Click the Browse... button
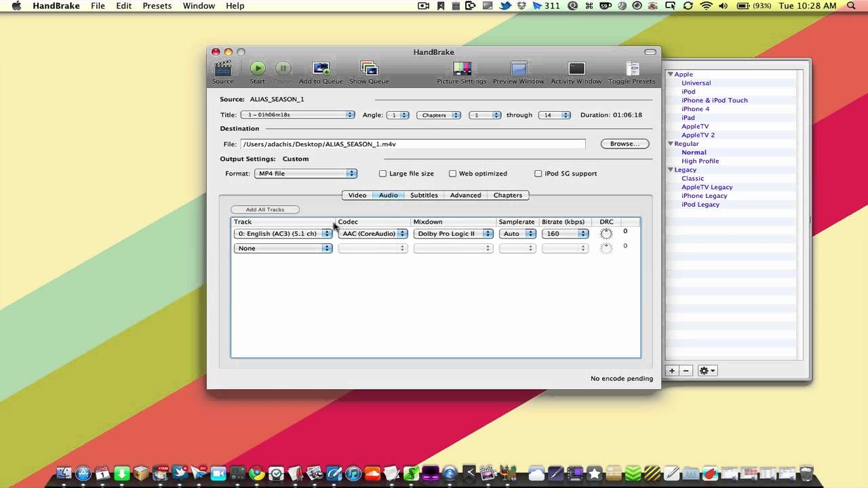Image resolution: width=868 pixels, height=488 pixels. [625, 144]
